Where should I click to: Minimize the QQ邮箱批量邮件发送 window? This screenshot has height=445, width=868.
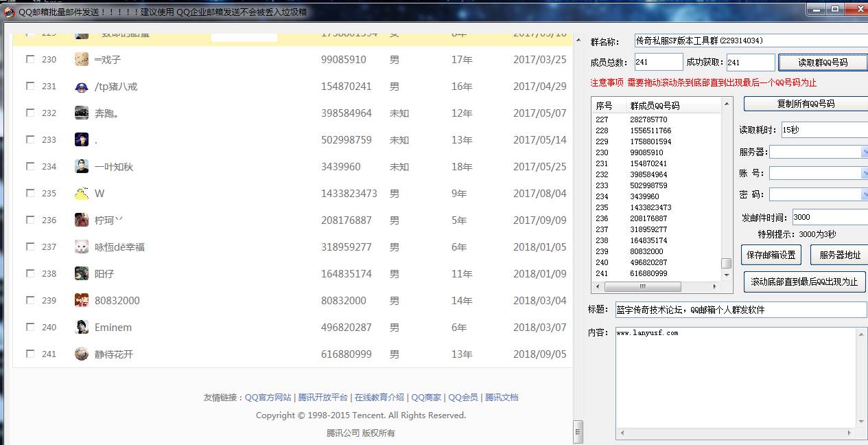[x=816, y=10]
